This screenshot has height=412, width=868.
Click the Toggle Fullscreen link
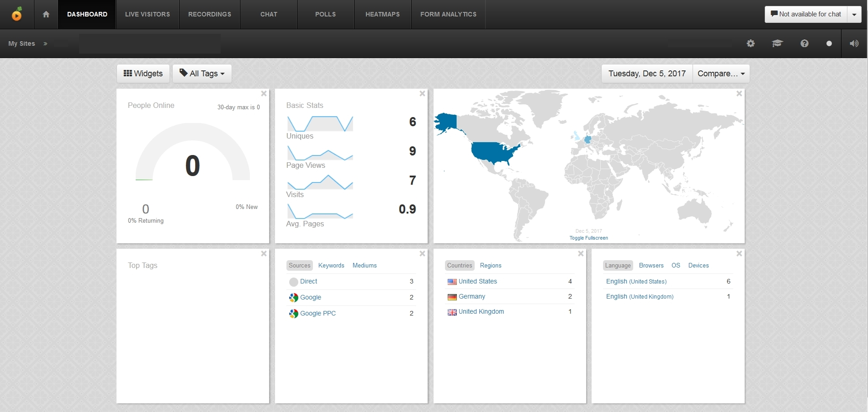point(588,238)
